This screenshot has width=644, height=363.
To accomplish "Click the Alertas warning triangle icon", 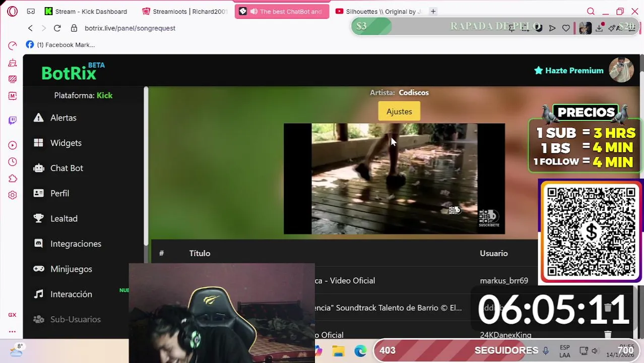I will click(38, 117).
